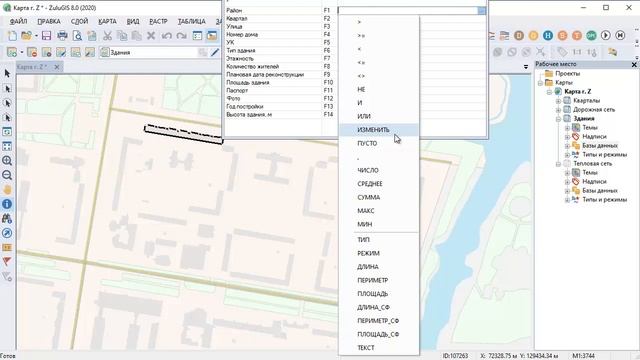
Task: Open the ТАБЛИЦА menu
Action: (191, 21)
